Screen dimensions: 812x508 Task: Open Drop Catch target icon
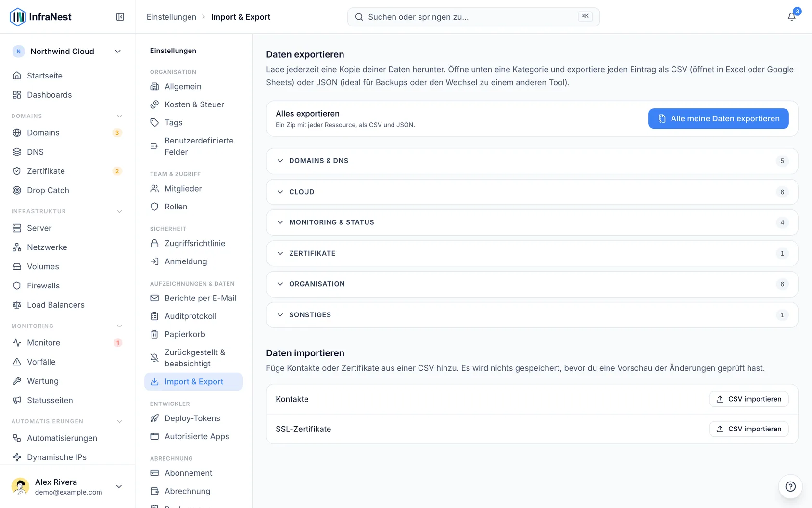coord(17,190)
